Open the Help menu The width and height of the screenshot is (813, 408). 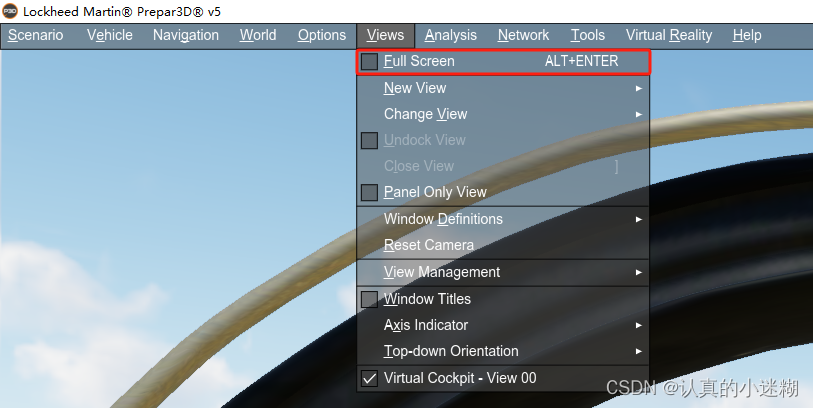(x=747, y=35)
